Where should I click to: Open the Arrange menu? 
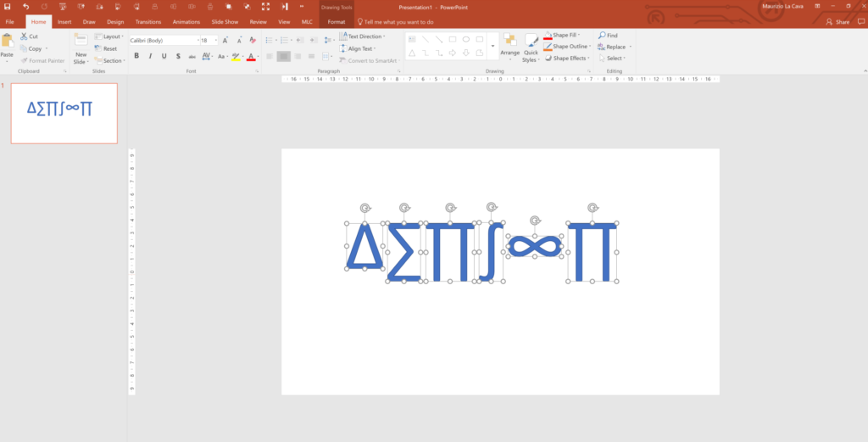tap(509, 47)
